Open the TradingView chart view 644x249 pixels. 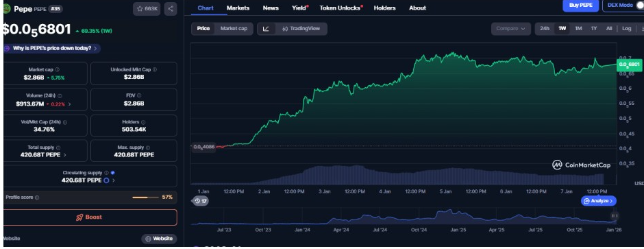[300, 29]
